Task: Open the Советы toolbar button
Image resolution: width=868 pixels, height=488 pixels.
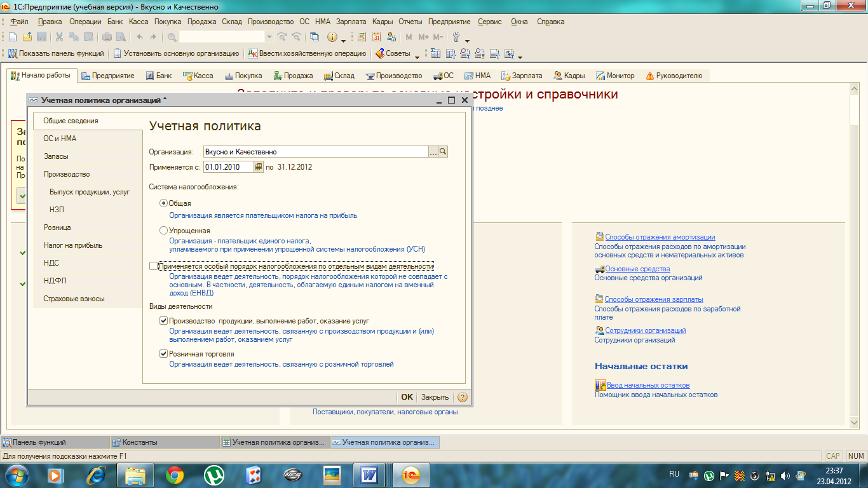Action: (x=393, y=53)
